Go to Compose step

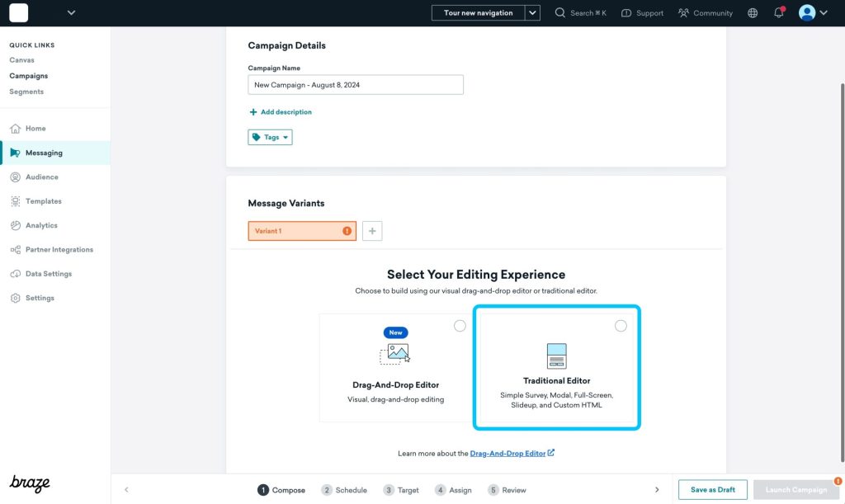[x=281, y=490]
